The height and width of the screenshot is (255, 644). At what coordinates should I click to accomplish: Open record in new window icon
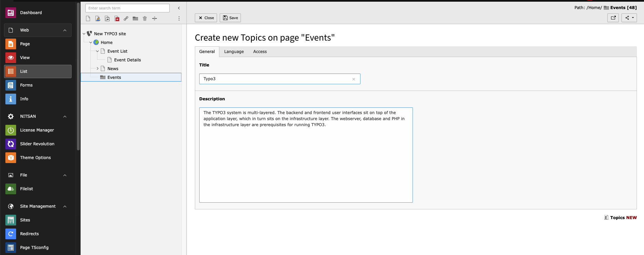(613, 18)
